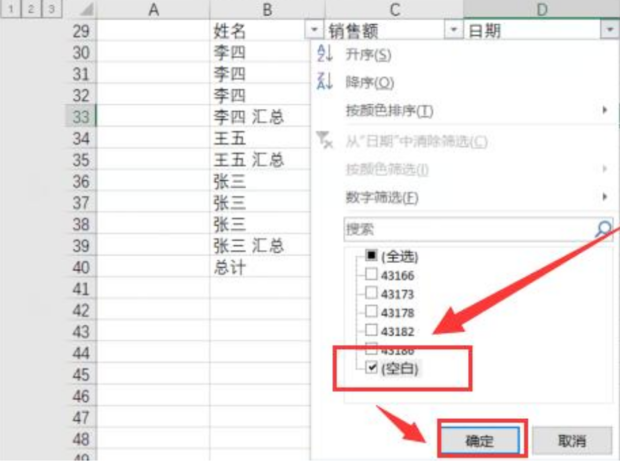Click the sort descending Z-A icon
The height and width of the screenshot is (466, 620).
[x=325, y=81]
